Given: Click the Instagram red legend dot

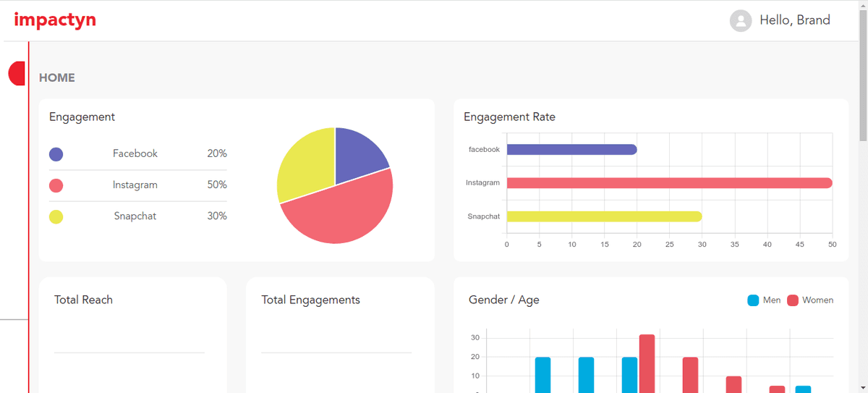Looking at the screenshot, I should [x=56, y=185].
